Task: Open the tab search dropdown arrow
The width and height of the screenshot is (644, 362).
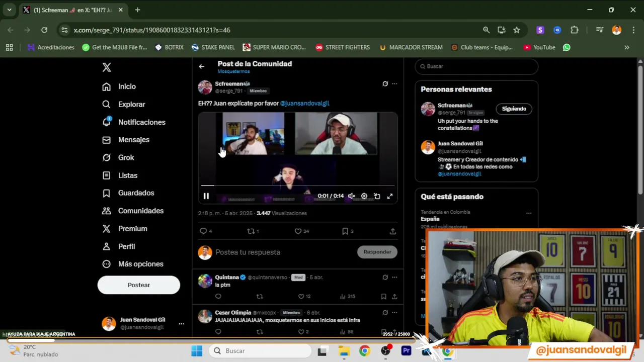Action: click(x=9, y=10)
